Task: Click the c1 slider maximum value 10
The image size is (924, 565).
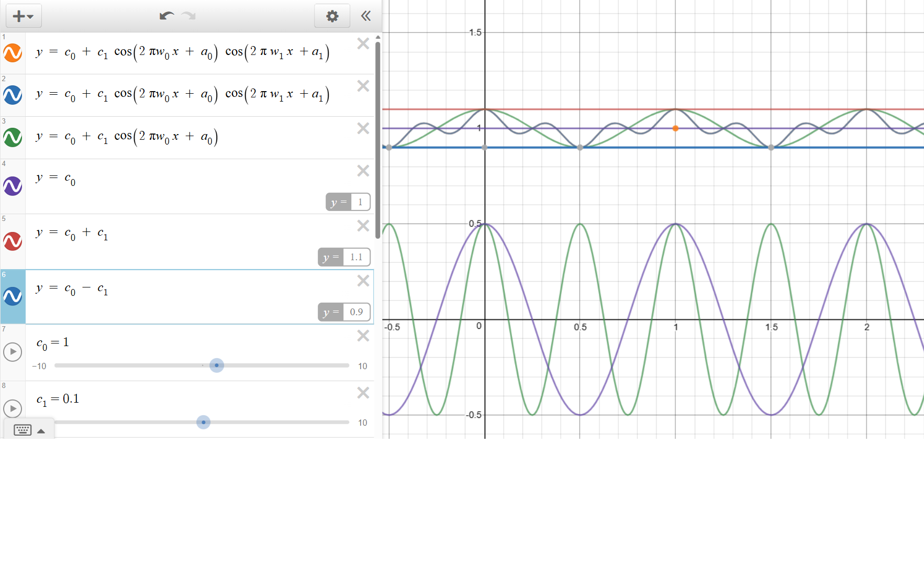Action: [x=362, y=423]
